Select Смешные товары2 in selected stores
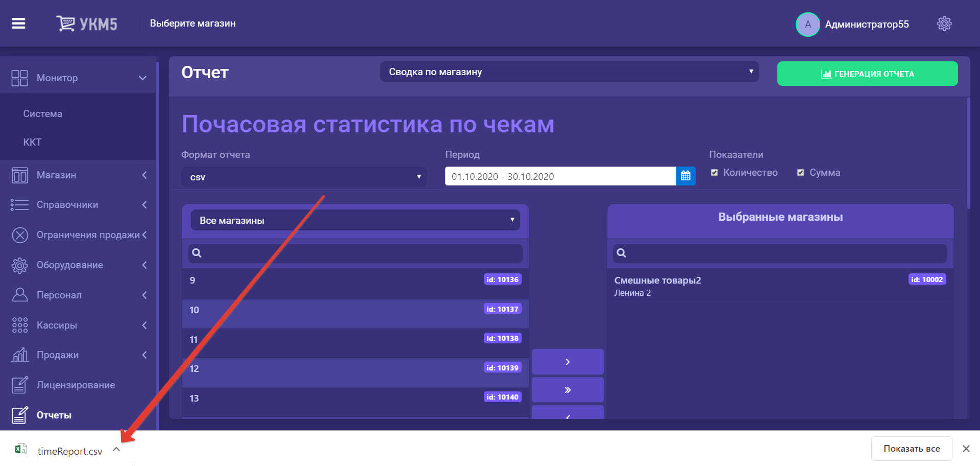This screenshot has height=466, width=980. click(780, 285)
